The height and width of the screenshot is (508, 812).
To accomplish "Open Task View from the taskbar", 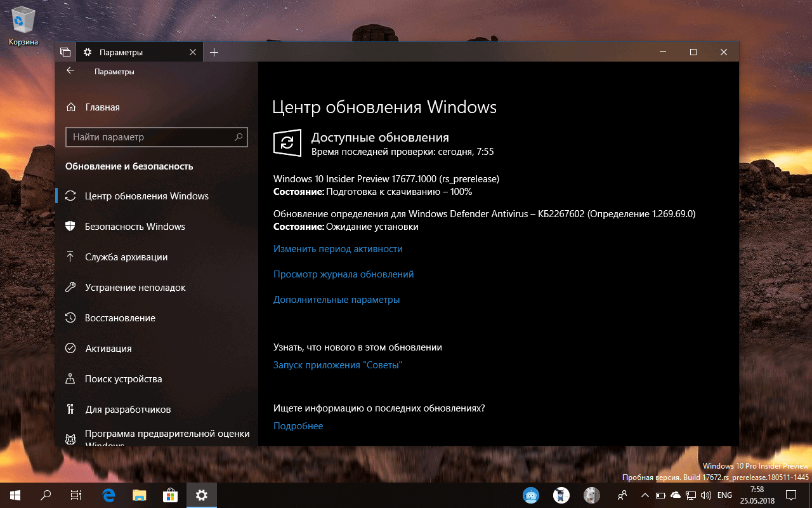I will [x=76, y=495].
